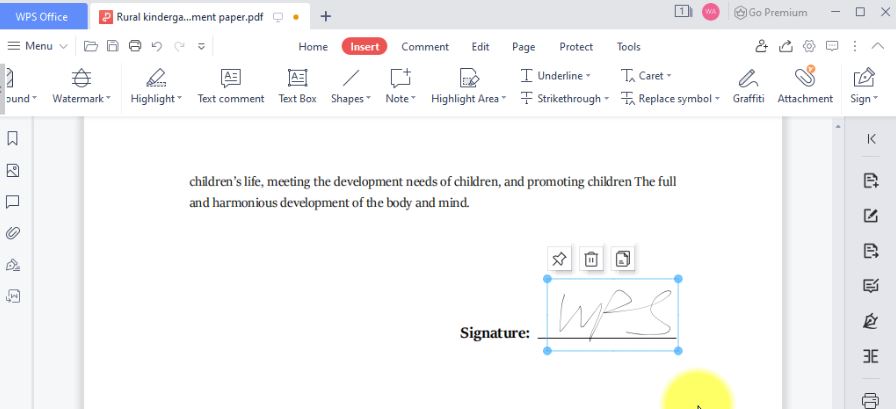This screenshot has width=896, height=409.
Task: Click the share document icon
Action: [x=785, y=46]
